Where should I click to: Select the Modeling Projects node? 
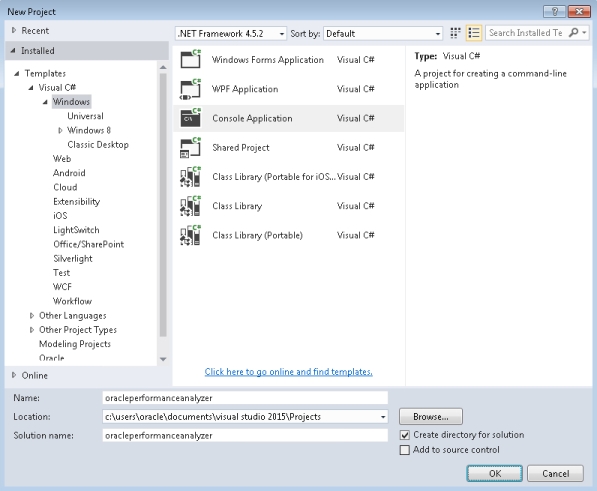[75, 344]
